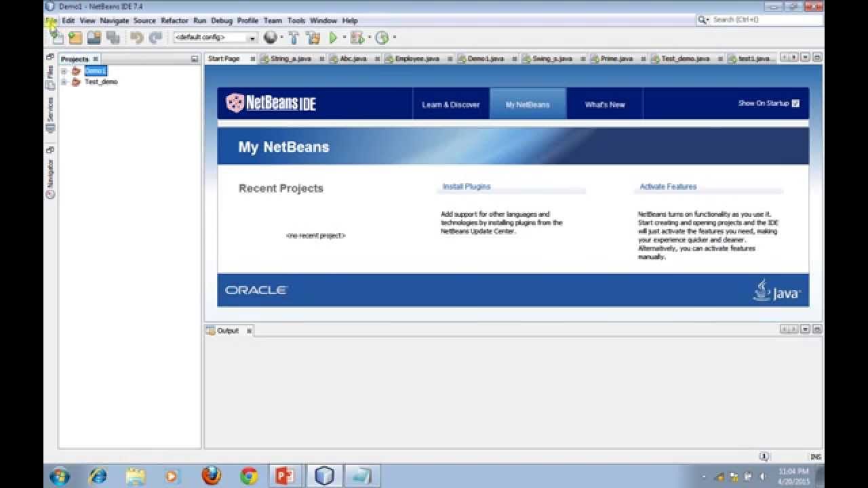Open the Window menu

323,20
